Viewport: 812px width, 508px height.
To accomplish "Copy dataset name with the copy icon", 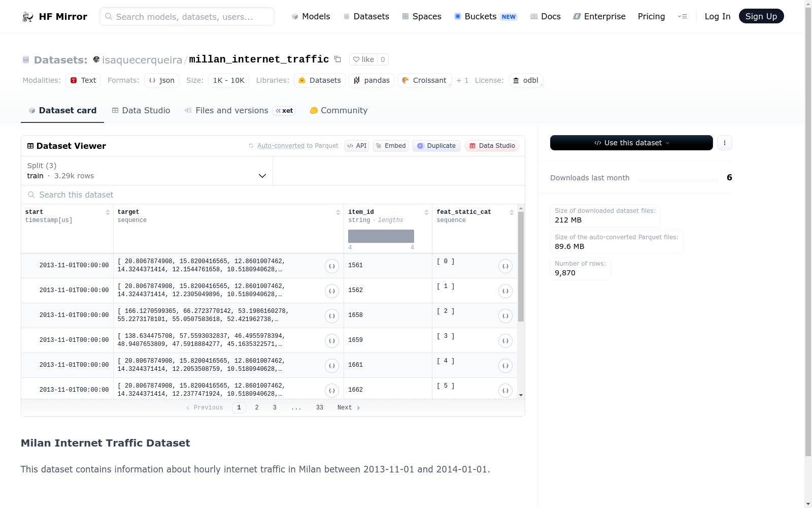I will (337, 59).
